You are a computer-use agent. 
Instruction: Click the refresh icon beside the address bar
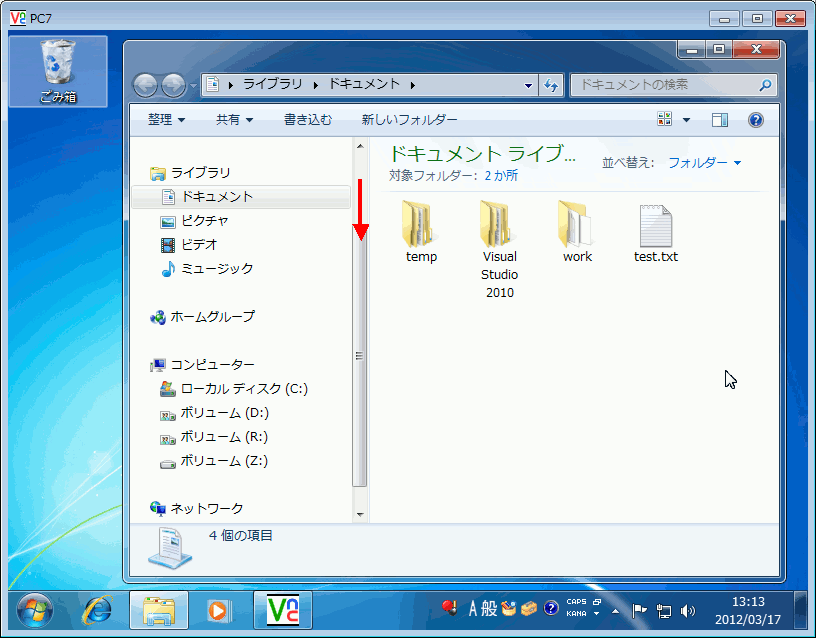[x=552, y=86]
